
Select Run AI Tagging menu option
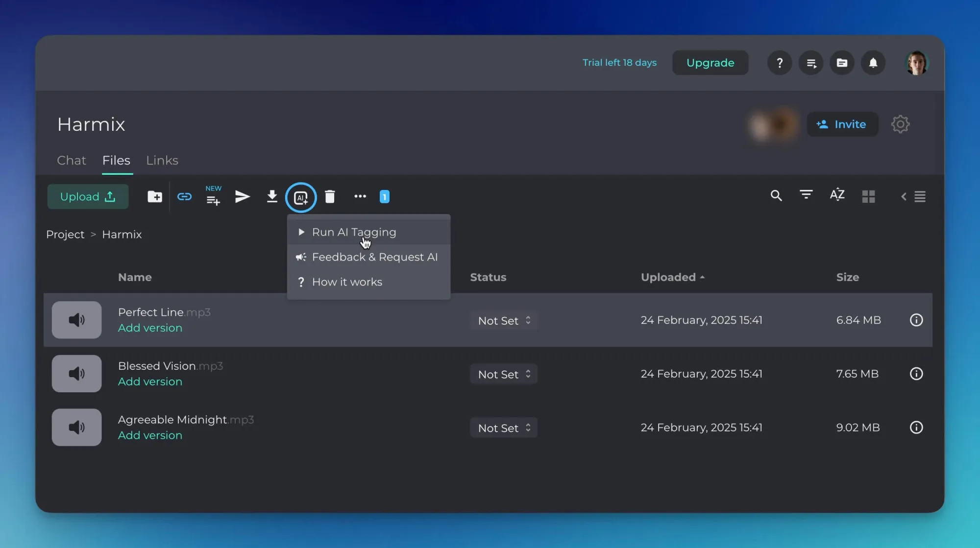(x=354, y=232)
